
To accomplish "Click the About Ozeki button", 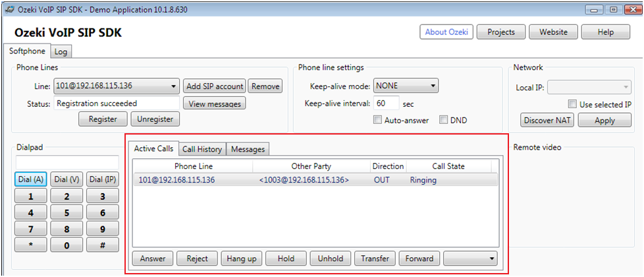I will coord(446,32).
